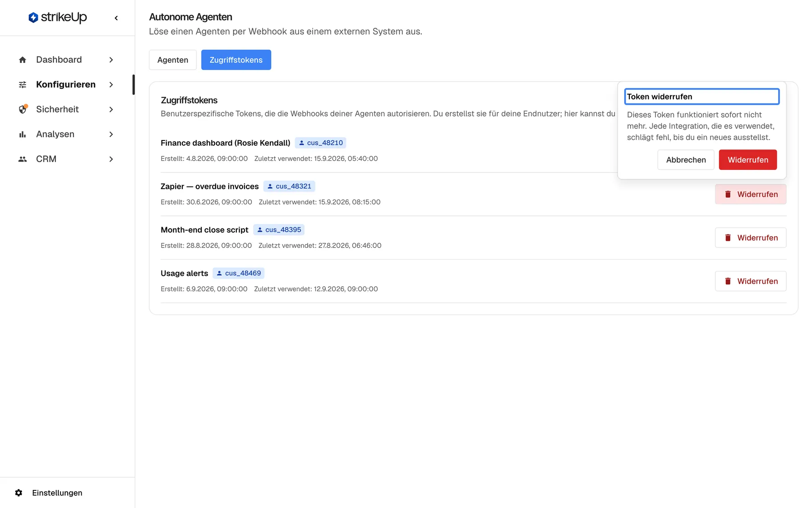The width and height of the screenshot is (812, 508).
Task: Expand the Analysen chevron
Action: coord(111,134)
